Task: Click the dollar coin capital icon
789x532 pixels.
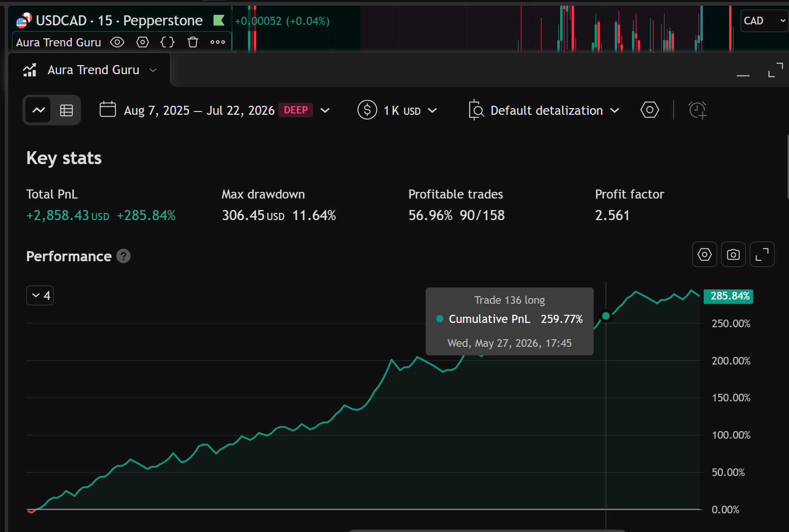Action: pyautogui.click(x=367, y=110)
